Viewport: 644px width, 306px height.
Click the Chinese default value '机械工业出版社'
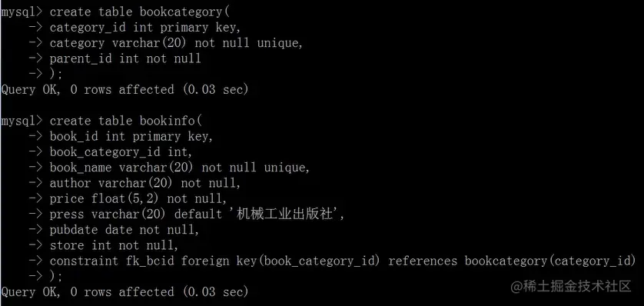coord(284,215)
